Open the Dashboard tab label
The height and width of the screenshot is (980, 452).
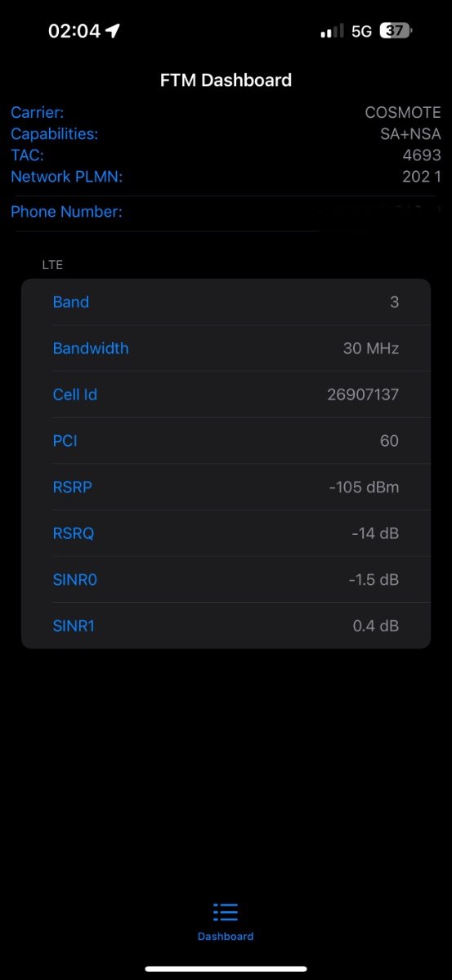click(x=226, y=937)
